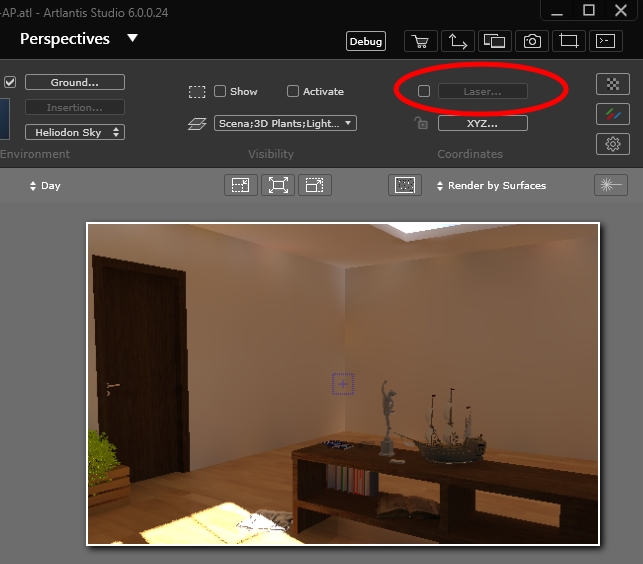
Task: Expand the Scena;3D Plants;Light layers dropdown
Action: [x=285, y=123]
